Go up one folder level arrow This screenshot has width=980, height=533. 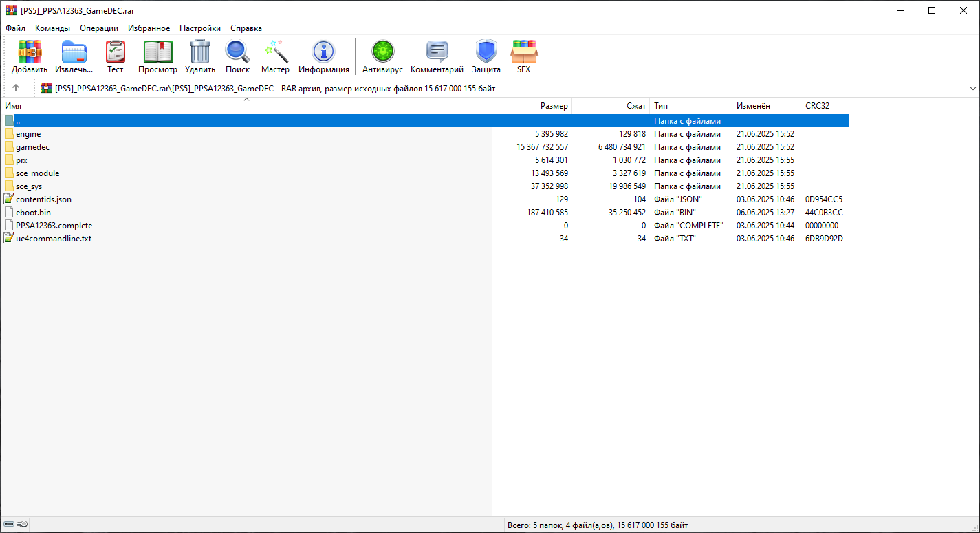[x=16, y=88]
